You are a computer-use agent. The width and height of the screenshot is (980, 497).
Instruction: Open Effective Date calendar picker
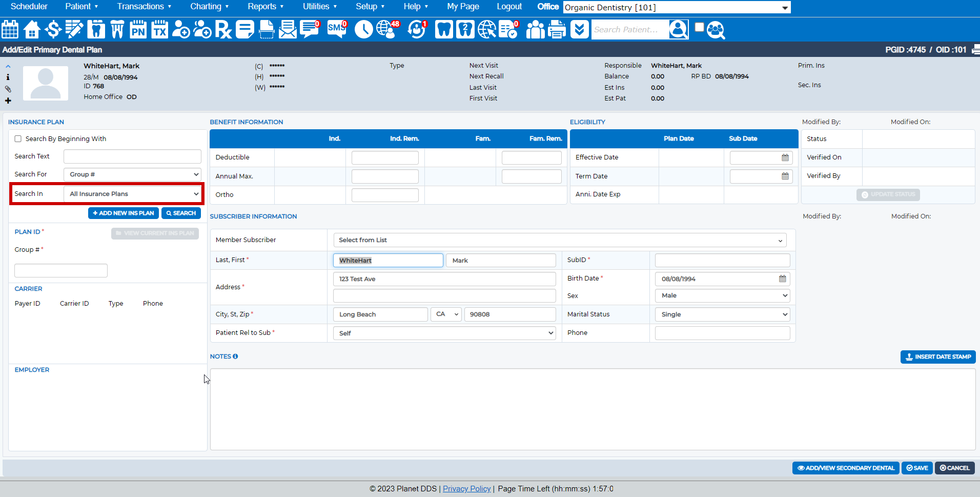[x=785, y=157]
